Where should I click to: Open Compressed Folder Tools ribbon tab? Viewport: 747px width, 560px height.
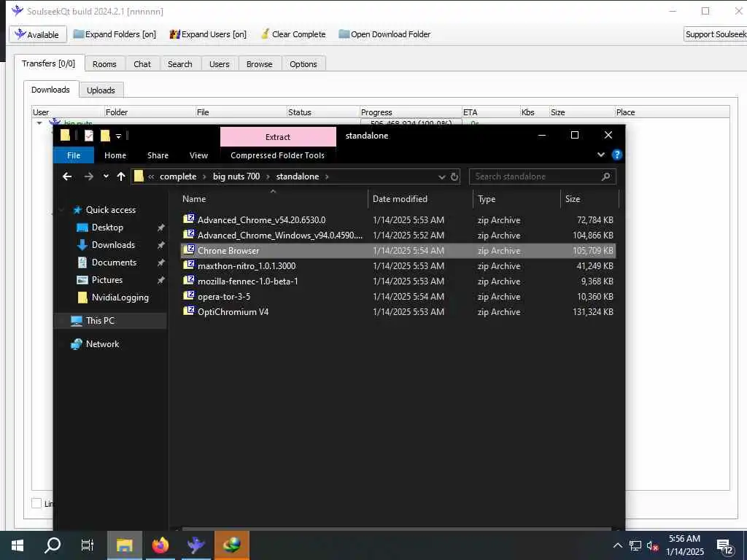pos(278,155)
